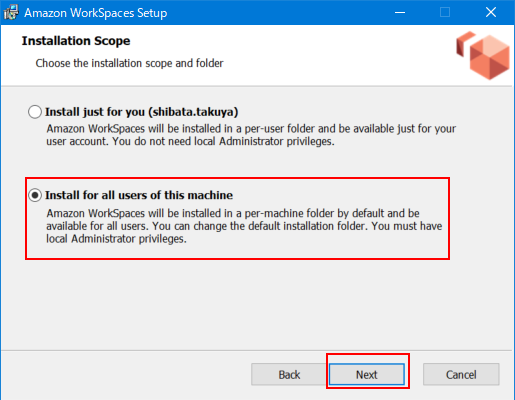Click the 'Installation Scope' heading
Screen dimensions: 515x400
76,41
